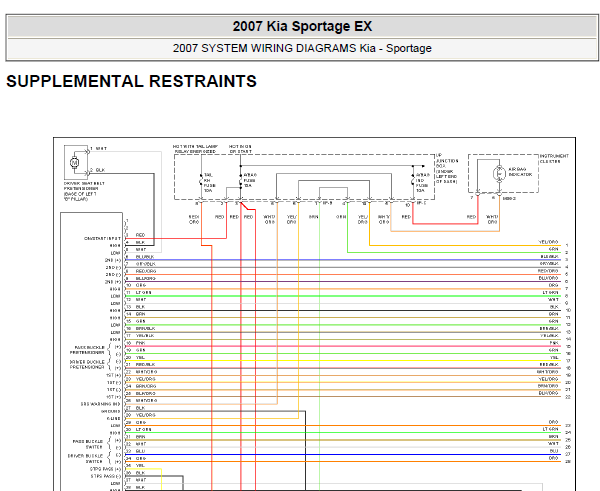This screenshot has width=600, height=491.
Task: Click pin 6 'BLU/BLK' wire label on left
Action: [145, 257]
